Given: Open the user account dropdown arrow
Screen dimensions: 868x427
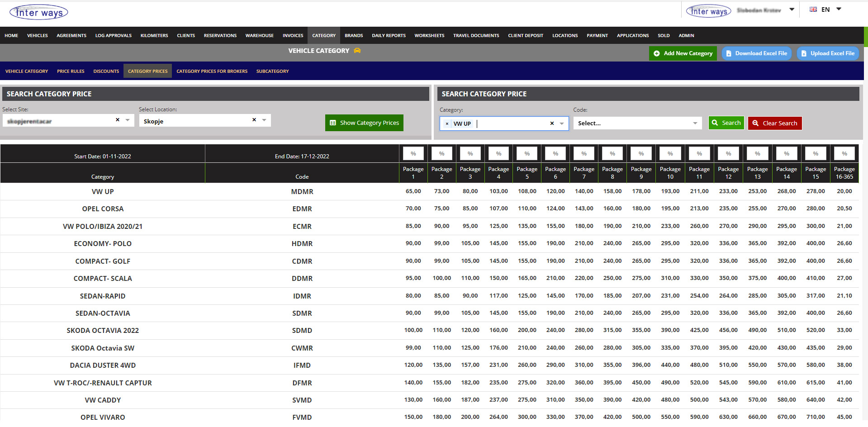Looking at the screenshot, I should click(792, 9).
